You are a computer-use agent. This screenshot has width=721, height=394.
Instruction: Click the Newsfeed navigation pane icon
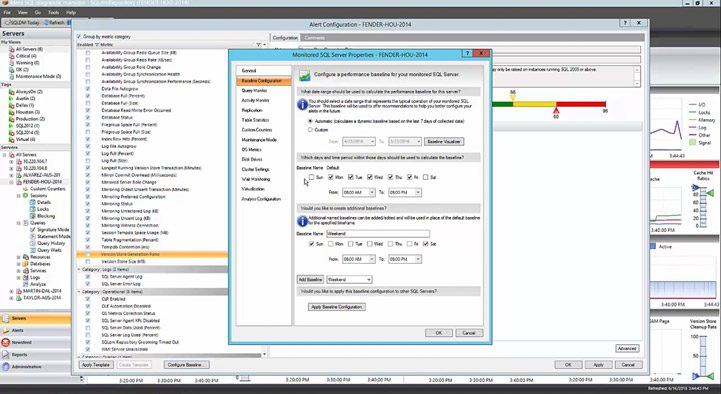tap(6, 343)
